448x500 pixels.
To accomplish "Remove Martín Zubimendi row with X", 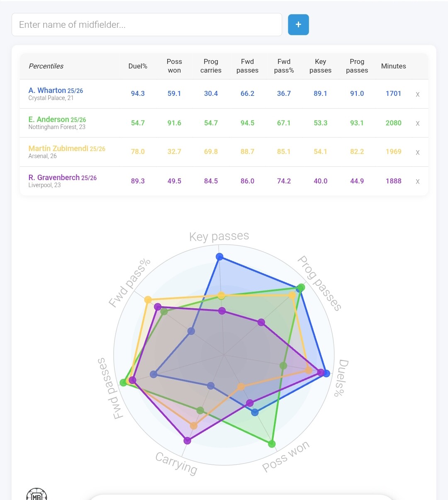I will point(417,152).
